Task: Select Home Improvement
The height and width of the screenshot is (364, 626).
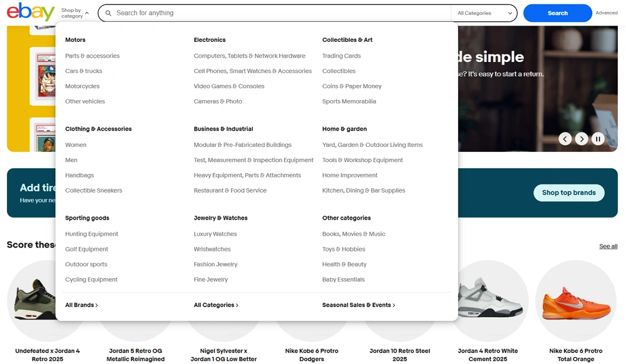Action: 350,175
